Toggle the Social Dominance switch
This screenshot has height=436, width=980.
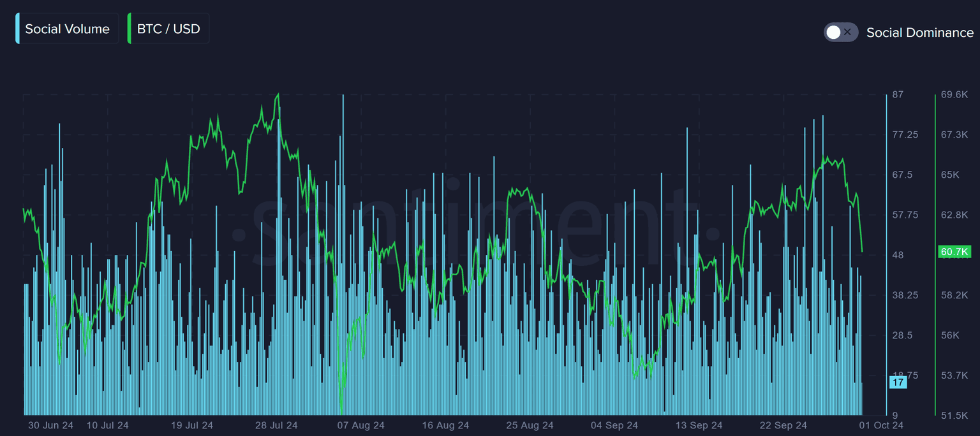pos(840,32)
